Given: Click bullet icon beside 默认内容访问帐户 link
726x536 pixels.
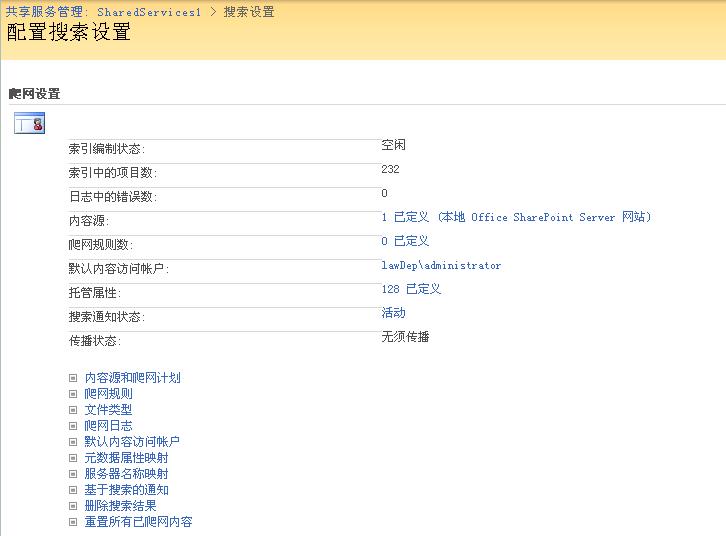Looking at the screenshot, I should point(73,442).
